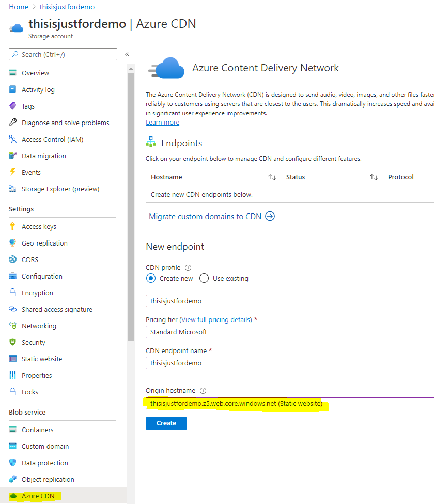Open Azure CDN menu item

[x=63, y=496]
